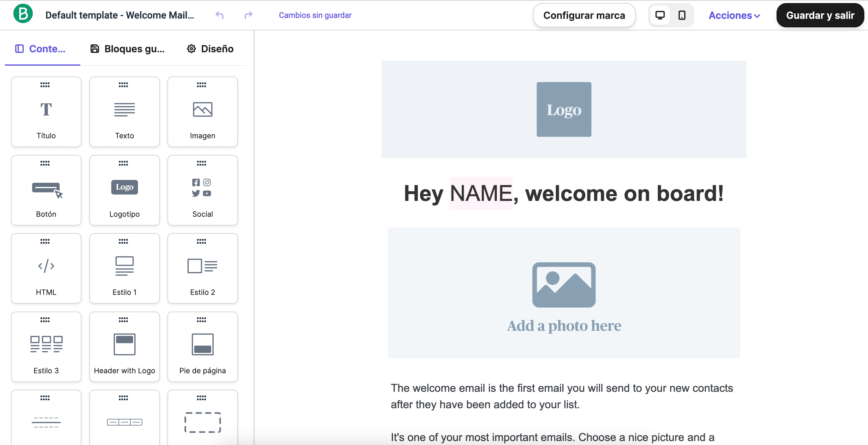This screenshot has height=445, width=868.
Task: Click drag handle on HTML block
Action: tap(45, 241)
